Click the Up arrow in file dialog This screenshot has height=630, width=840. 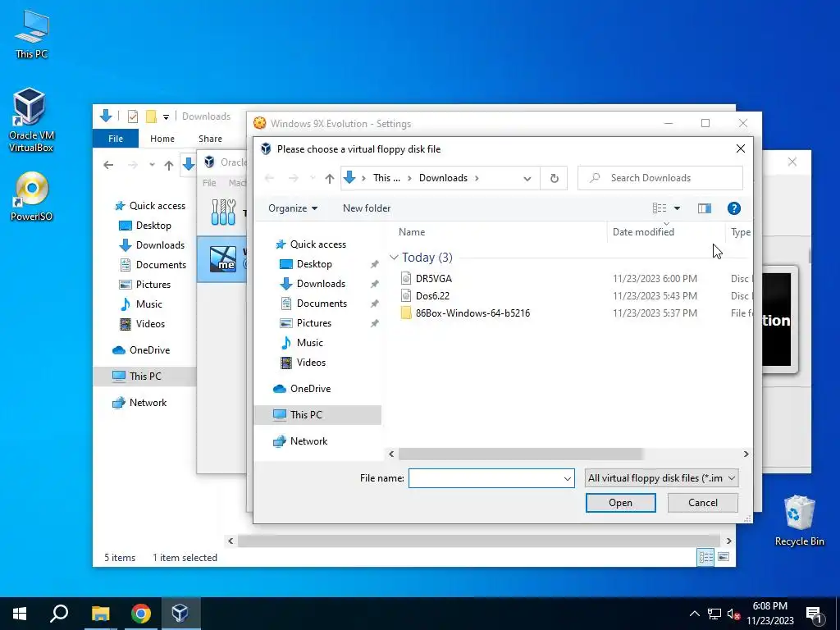(x=330, y=178)
